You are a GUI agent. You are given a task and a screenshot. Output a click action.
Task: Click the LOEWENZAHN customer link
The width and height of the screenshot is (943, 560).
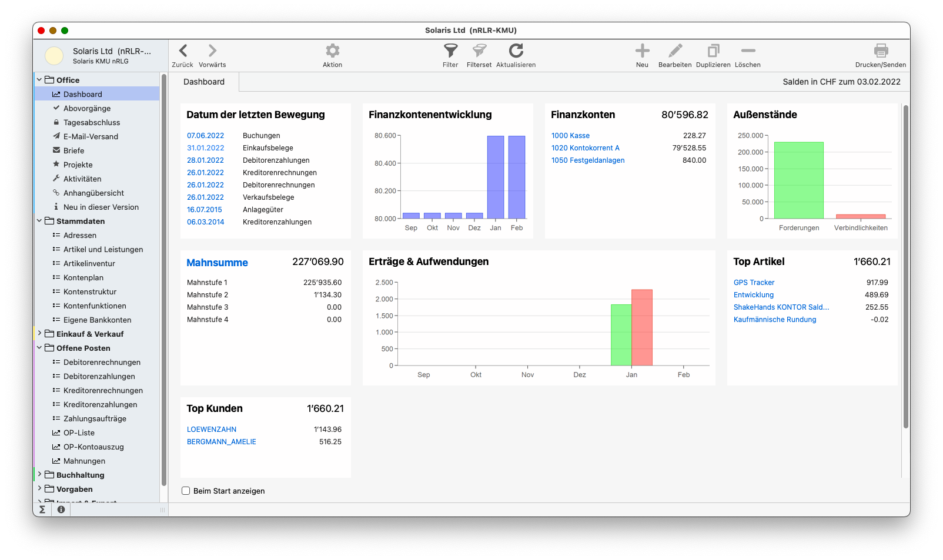pyautogui.click(x=212, y=430)
